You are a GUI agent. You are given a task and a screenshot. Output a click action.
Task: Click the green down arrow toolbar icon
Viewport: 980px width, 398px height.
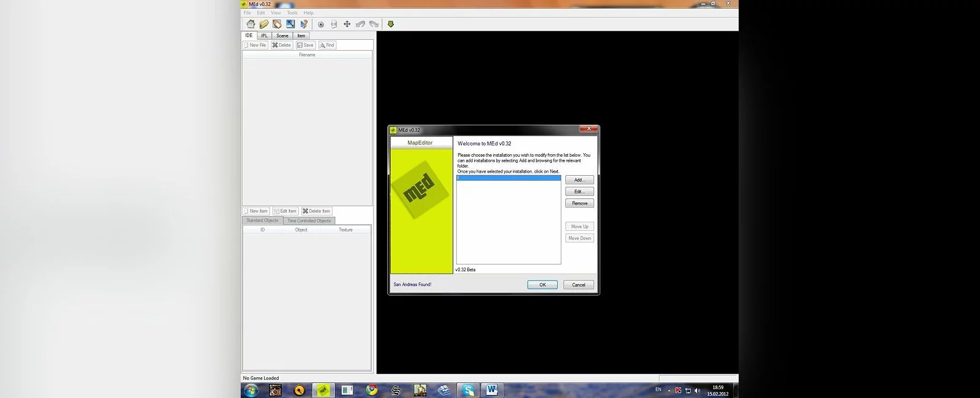click(x=390, y=24)
